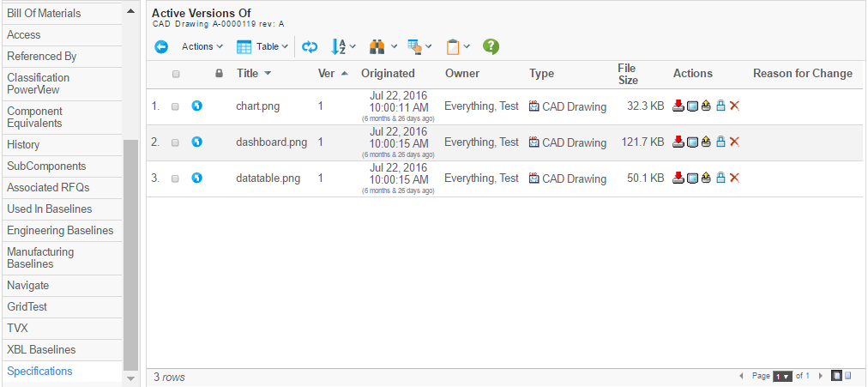Click the view icon for chart.png
This screenshot has height=387, width=868.
coord(692,106)
